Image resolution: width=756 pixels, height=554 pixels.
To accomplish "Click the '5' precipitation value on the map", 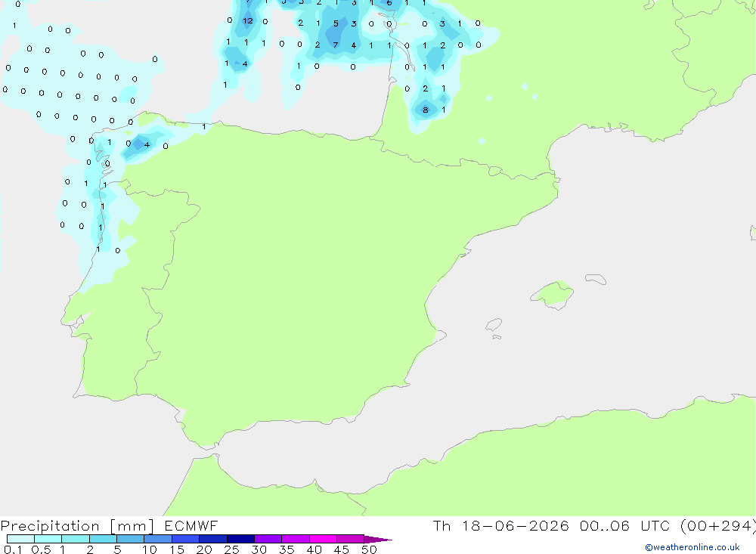I will 336,23.
